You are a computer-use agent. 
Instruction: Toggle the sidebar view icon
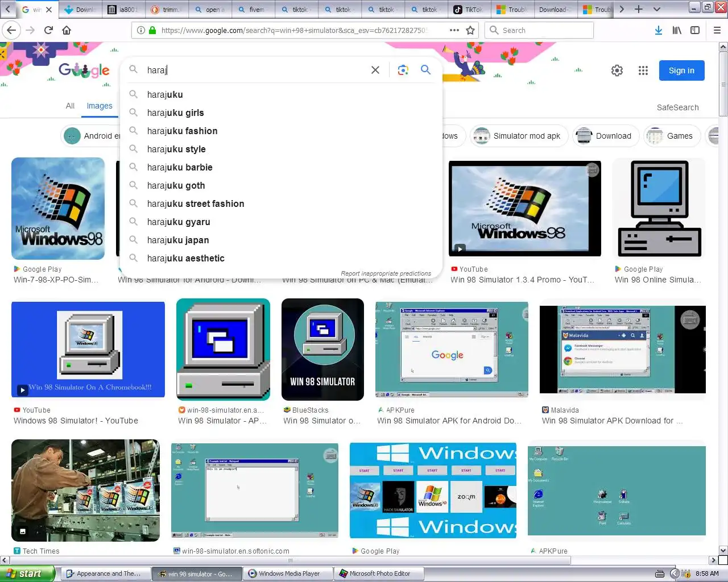[695, 30]
